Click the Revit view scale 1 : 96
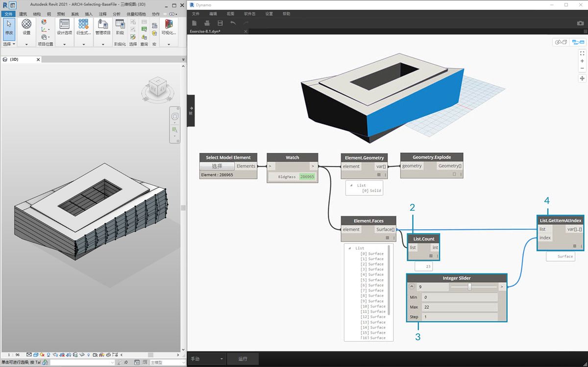This screenshot has width=588, height=367. (x=13, y=355)
